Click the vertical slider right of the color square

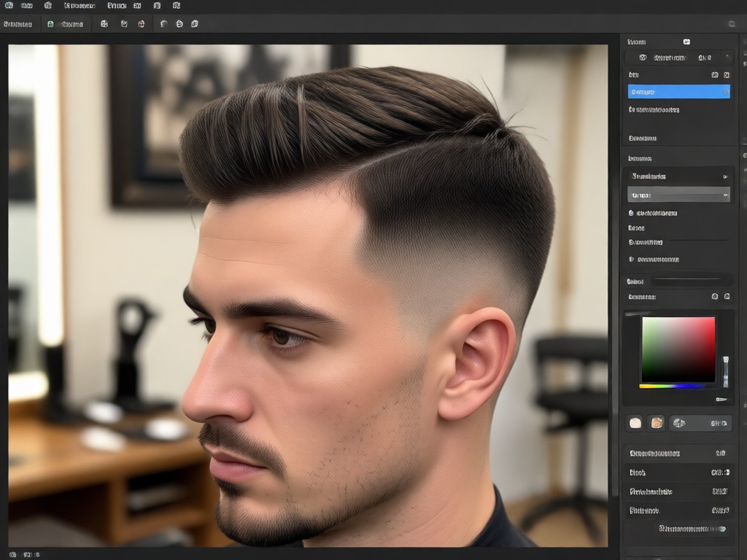click(x=726, y=371)
